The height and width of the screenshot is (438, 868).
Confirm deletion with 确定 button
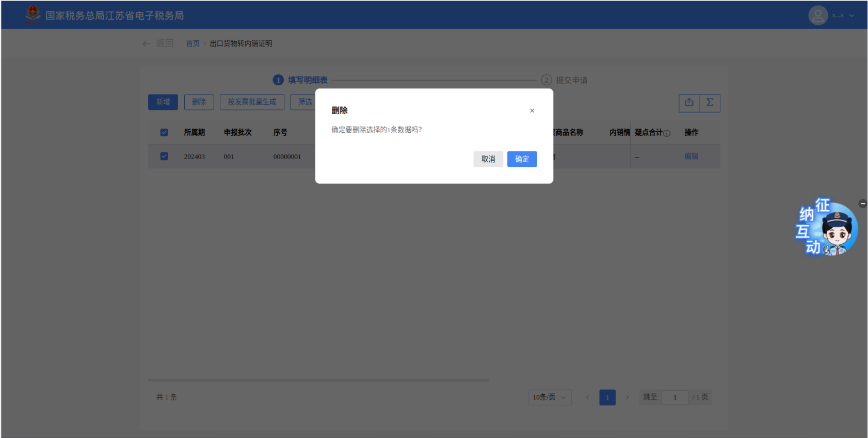522,159
